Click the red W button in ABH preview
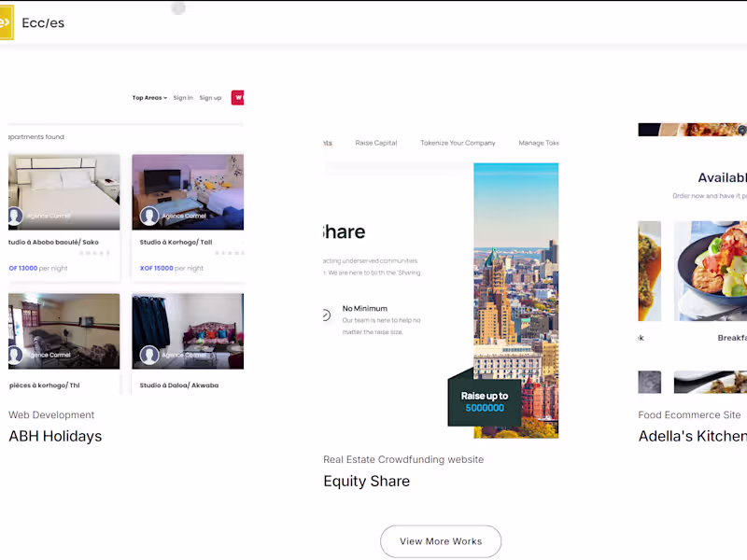The width and height of the screenshot is (747, 560). [238, 98]
